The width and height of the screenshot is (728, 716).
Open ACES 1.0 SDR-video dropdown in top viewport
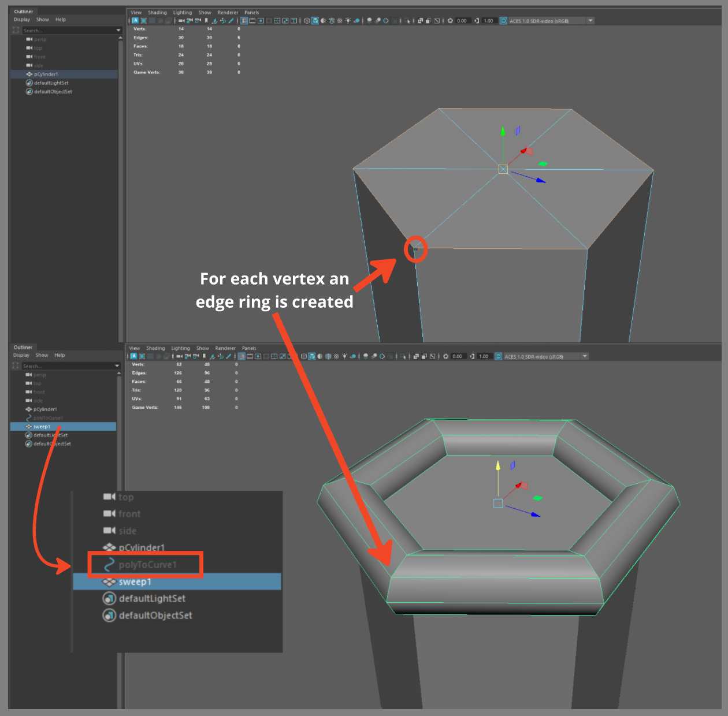(590, 21)
